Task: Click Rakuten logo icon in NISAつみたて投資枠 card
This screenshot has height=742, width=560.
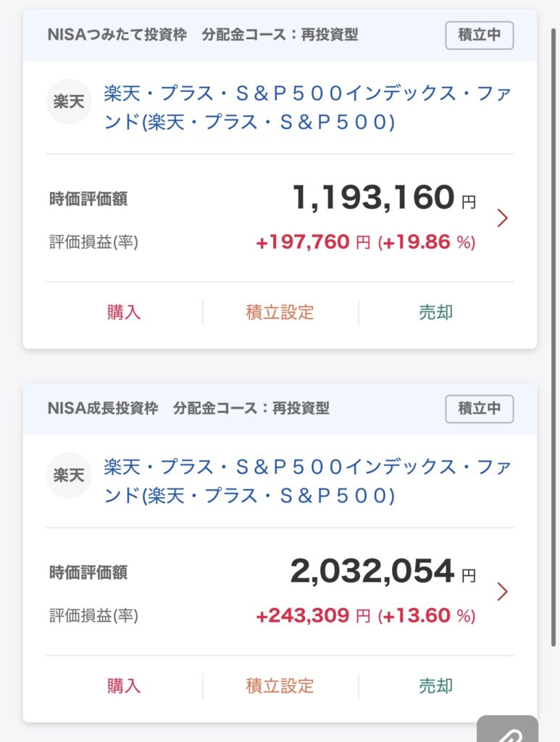Action: [69, 102]
